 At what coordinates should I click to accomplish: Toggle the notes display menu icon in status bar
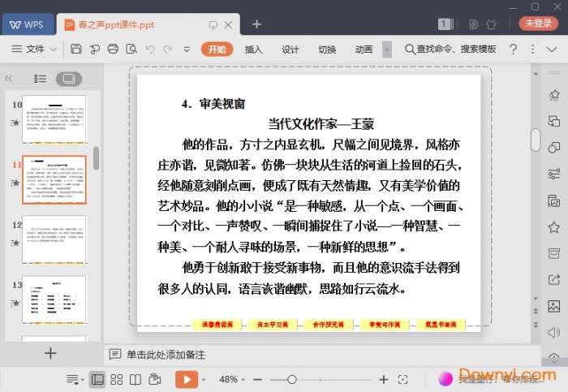pyautogui.click(x=75, y=379)
